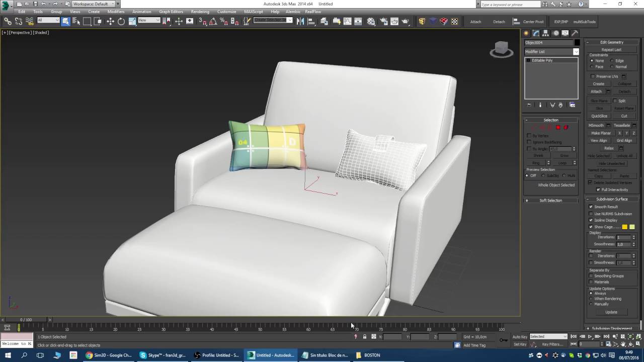Select the Edge constraint radio button
Image resolution: width=644 pixels, height=362 pixels.
click(612, 61)
